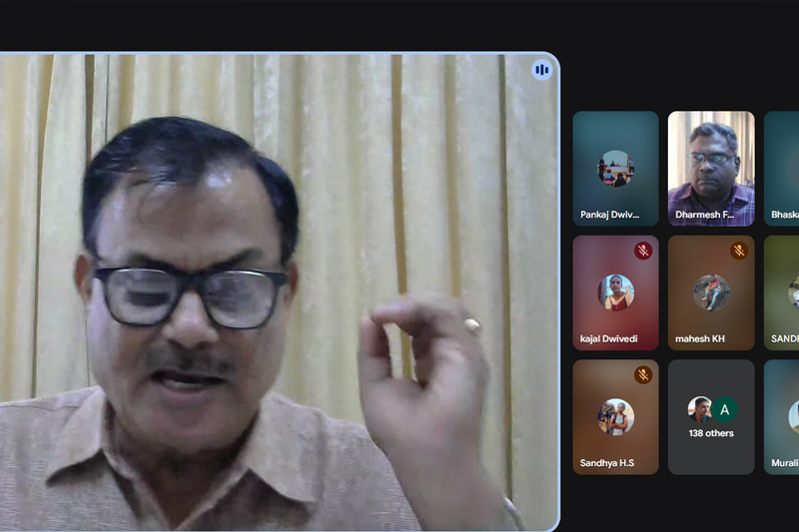
Task: Select the main speaker video tile
Action: pos(280,291)
